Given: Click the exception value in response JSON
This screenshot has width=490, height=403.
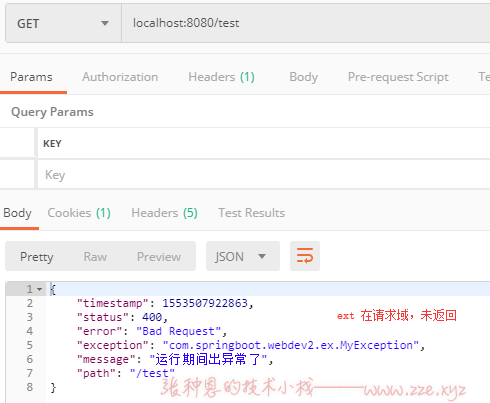Looking at the screenshot, I should 291,345.
